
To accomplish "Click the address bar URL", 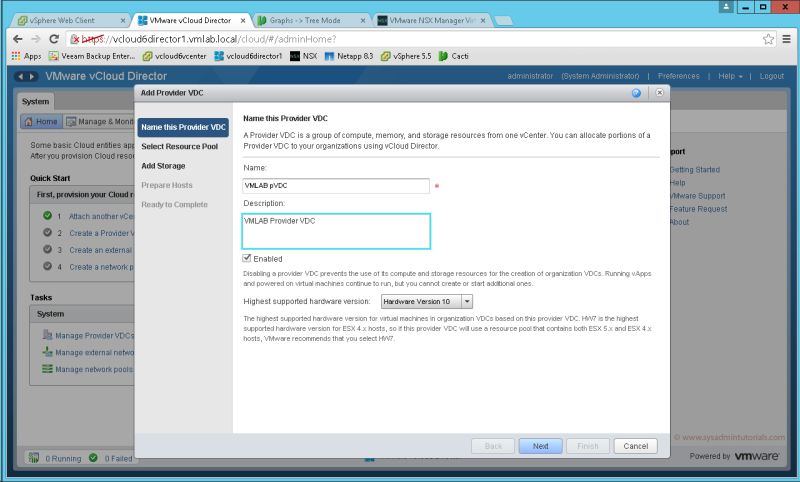I will coord(209,39).
